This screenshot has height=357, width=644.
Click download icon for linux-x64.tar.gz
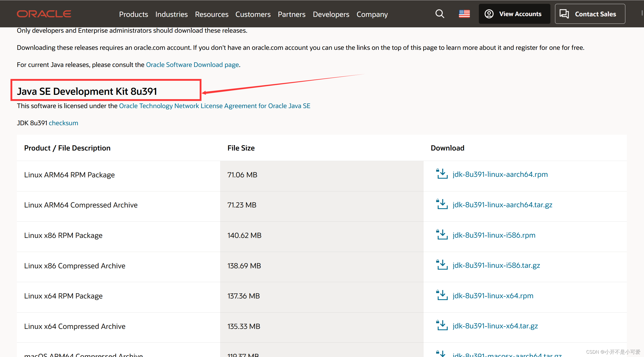point(442,326)
